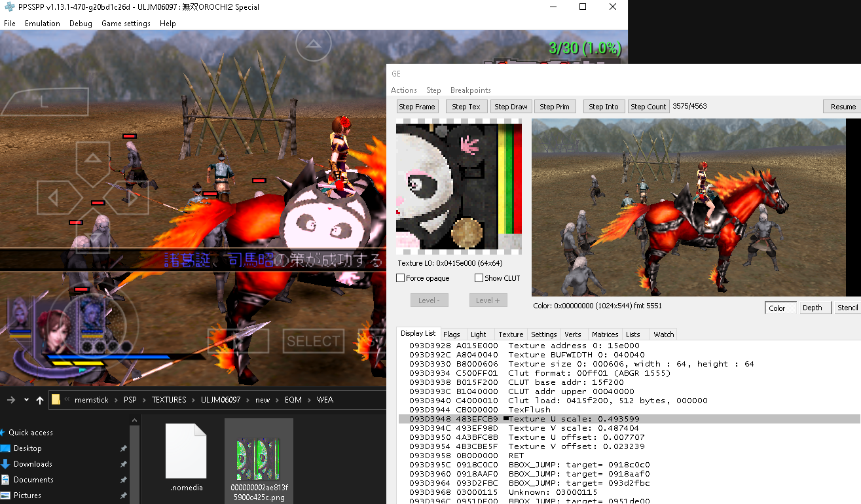Click Step Prim to advance one primitive

(555, 106)
